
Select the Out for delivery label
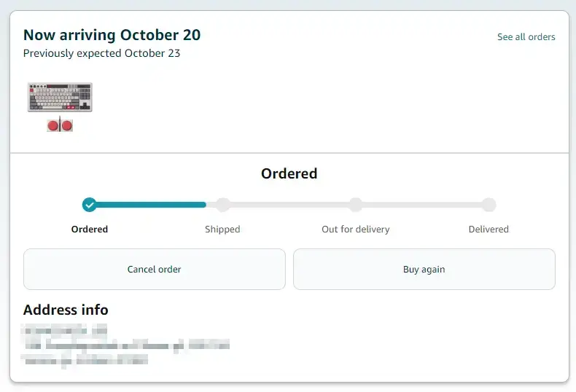[x=356, y=229]
